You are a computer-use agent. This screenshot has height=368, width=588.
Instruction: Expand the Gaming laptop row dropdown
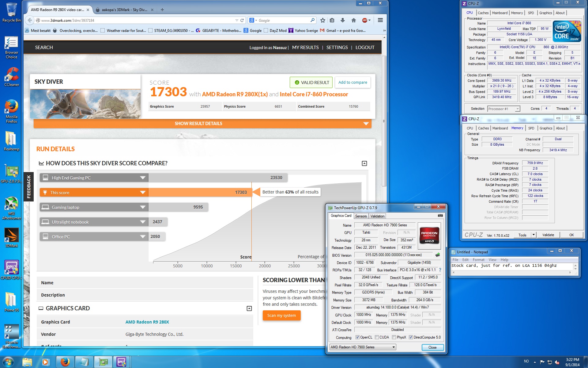pos(143,207)
